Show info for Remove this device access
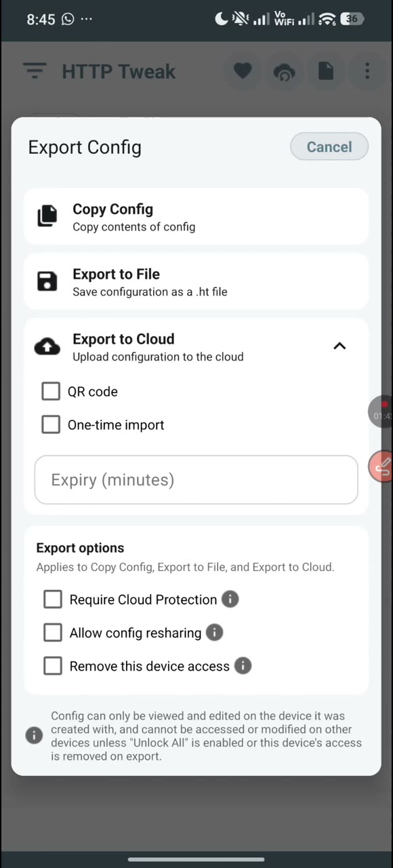 243,666
